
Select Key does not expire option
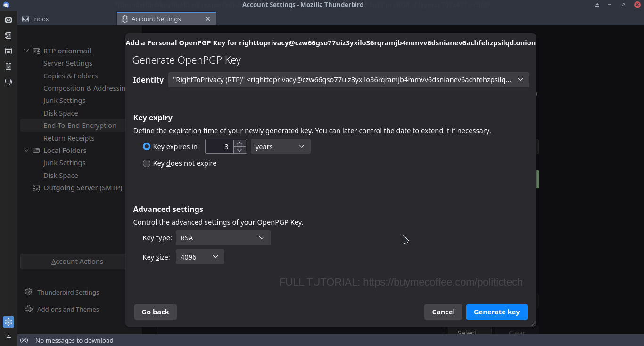147,163
